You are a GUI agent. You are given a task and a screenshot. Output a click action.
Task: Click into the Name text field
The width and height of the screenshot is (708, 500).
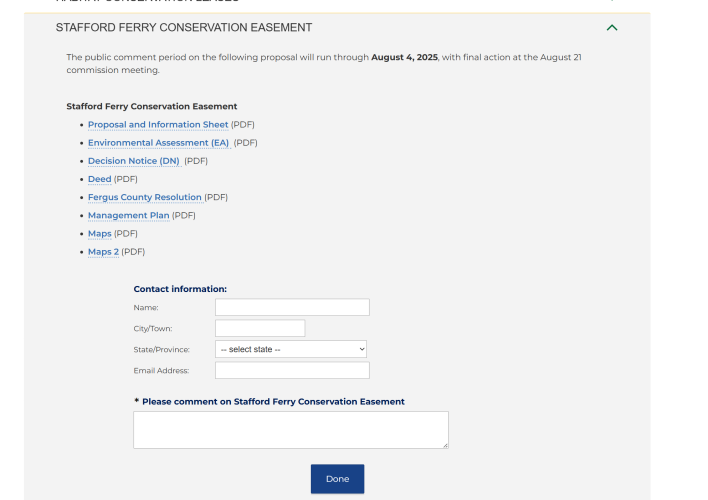(292, 308)
